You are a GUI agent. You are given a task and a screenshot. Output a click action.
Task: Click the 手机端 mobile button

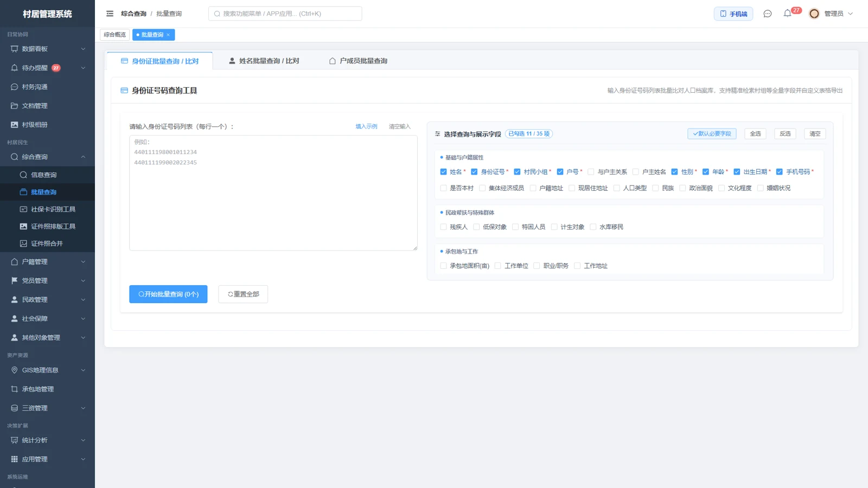pos(733,14)
